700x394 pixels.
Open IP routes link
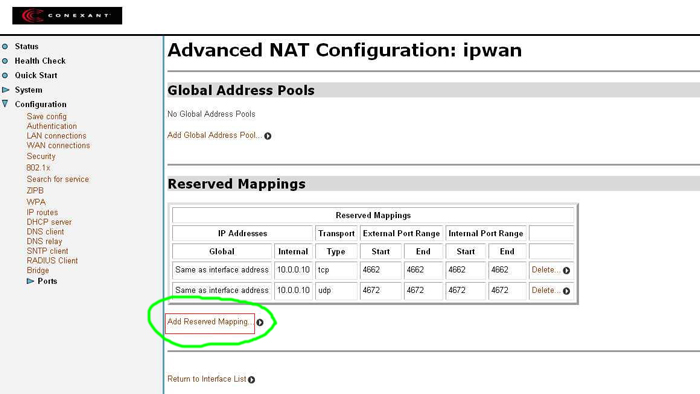42,212
